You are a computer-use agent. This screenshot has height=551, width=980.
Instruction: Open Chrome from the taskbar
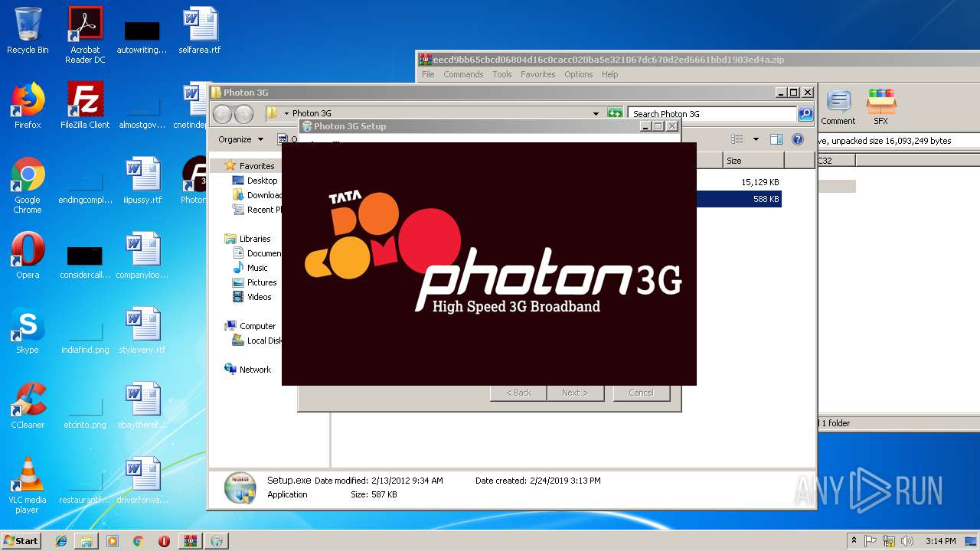[138, 541]
